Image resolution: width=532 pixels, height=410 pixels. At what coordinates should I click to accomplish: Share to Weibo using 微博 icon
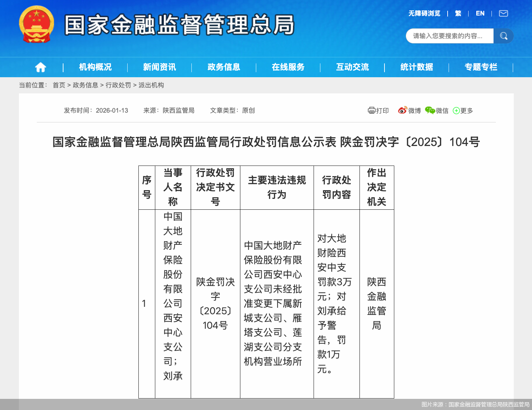409,111
